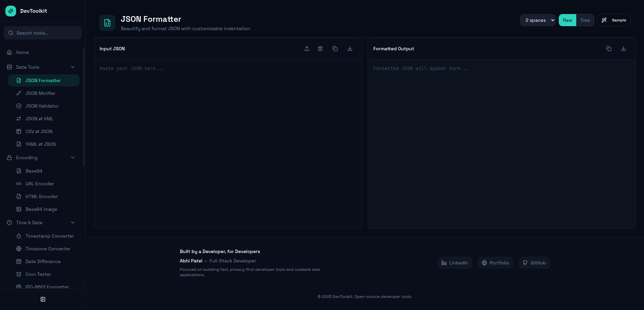Select JSON Validator from the sidebar
Viewport: 644px width, 310px height.
42,106
